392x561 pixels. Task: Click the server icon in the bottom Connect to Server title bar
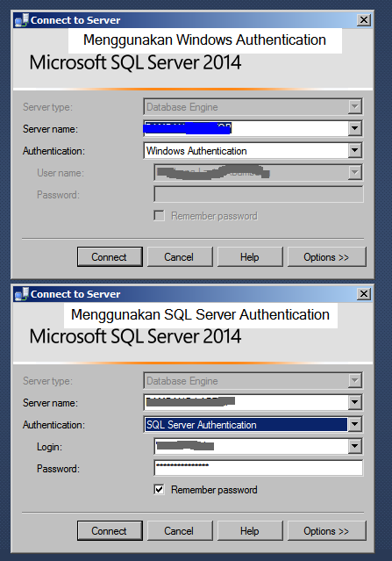(21, 294)
